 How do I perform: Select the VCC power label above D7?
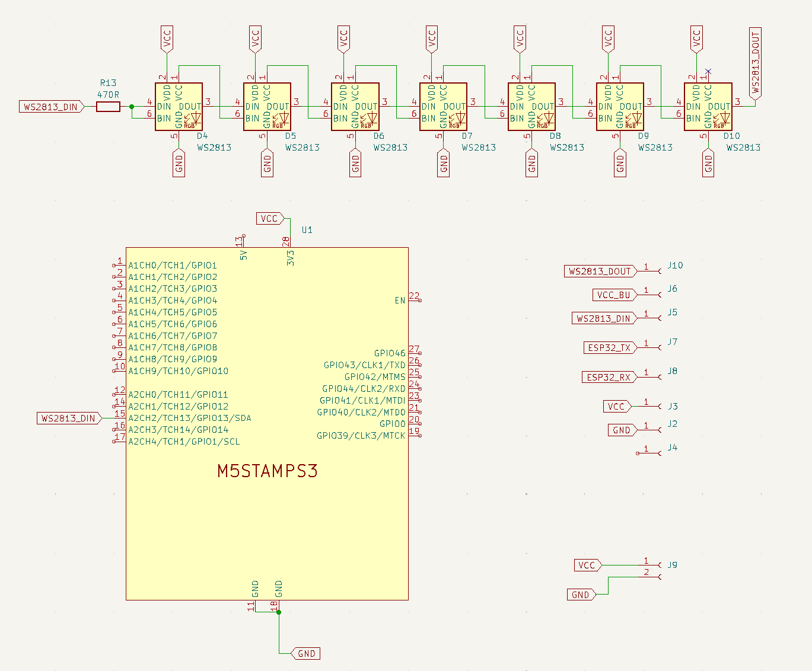432,39
